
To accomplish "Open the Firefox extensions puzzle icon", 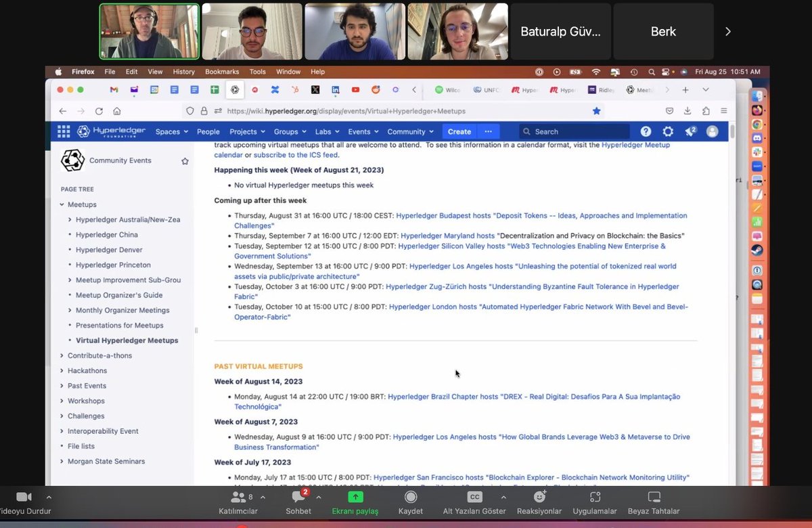I will click(706, 111).
